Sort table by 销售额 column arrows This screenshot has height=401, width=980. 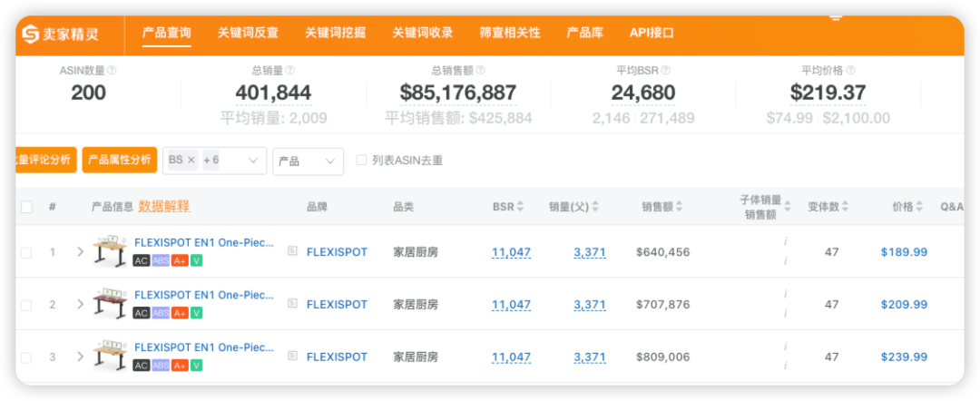(x=680, y=207)
